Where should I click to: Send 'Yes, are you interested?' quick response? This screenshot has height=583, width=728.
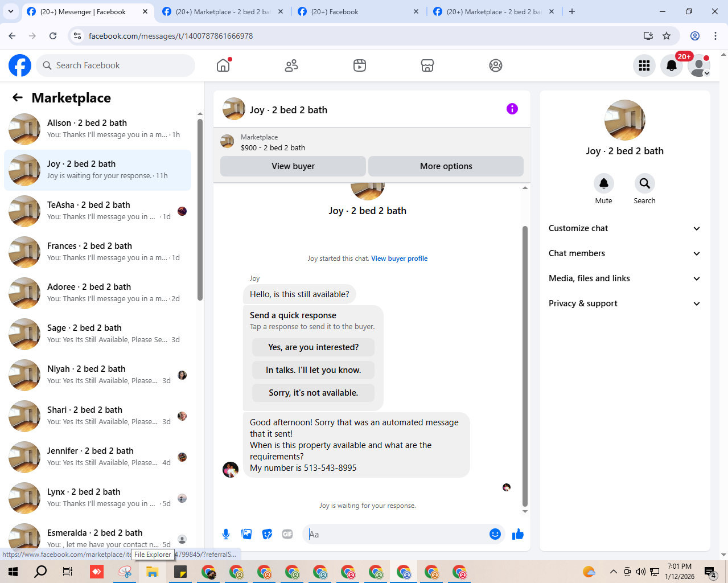313,347
